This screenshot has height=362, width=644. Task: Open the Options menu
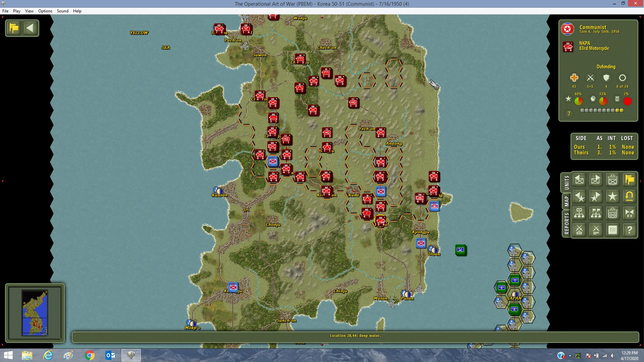click(x=45, y=11)
